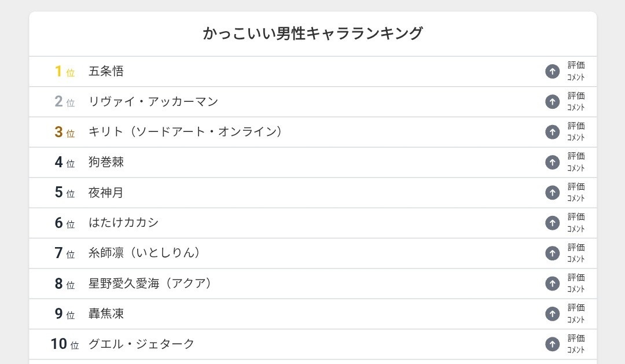Click the upvote arrow for 五条悟
This screenshot has height=364, width=625.
552,71
